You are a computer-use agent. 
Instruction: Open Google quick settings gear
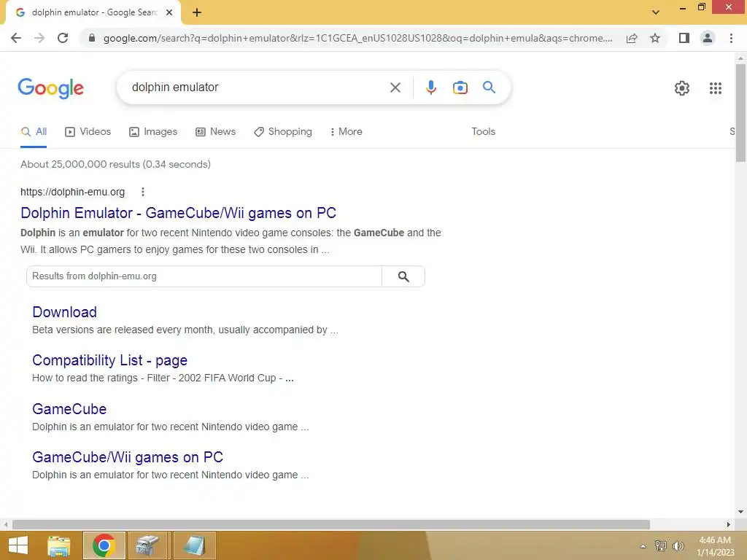click(x=682, y=88)
